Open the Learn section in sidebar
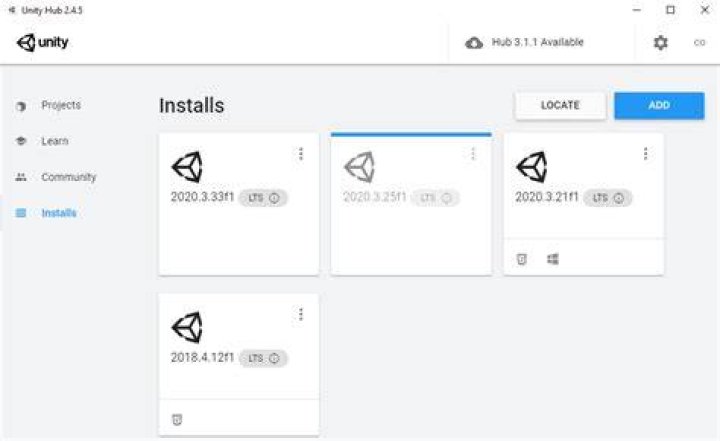 55,141
